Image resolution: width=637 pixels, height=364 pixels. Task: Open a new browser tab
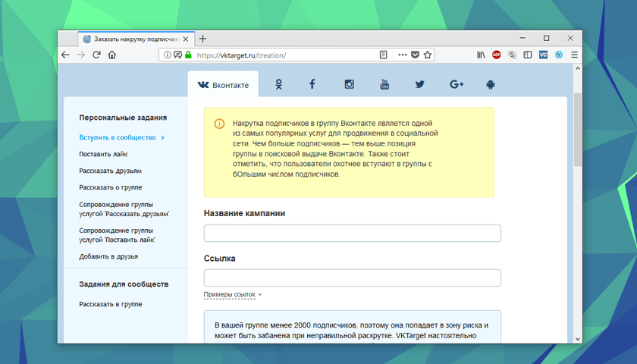[202, 39]
